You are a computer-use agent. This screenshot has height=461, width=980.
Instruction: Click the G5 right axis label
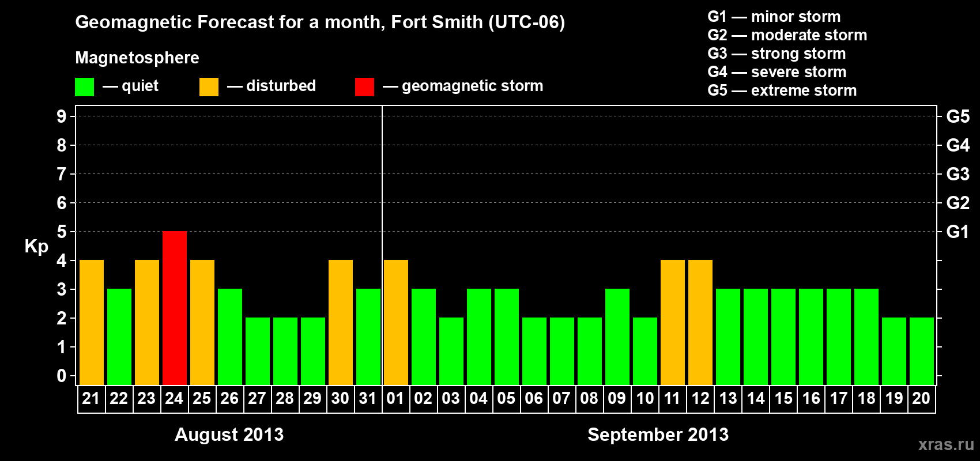pos(958,116)
